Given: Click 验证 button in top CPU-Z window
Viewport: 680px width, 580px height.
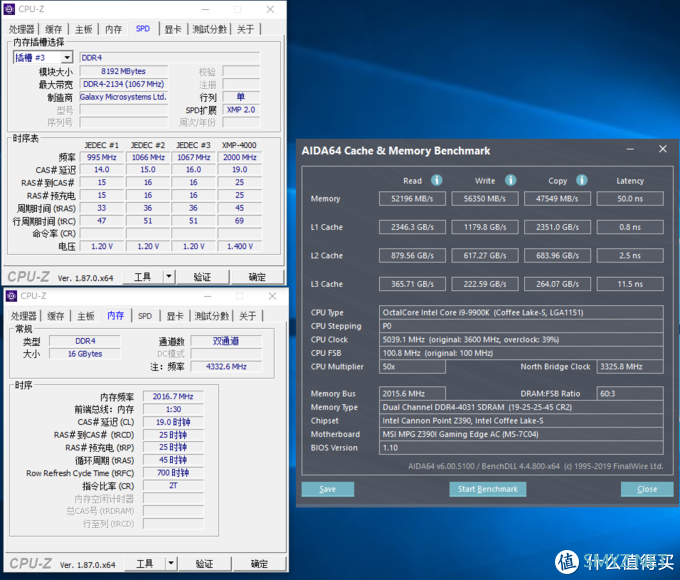Looking at the screenshot, I should [x=202, y=276].
